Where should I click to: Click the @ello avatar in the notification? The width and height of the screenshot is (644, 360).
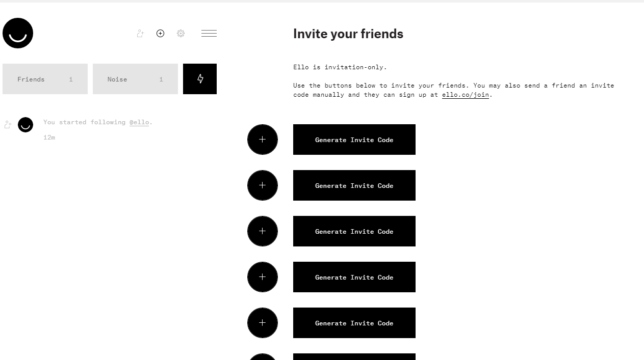click(x=25, y=124)
